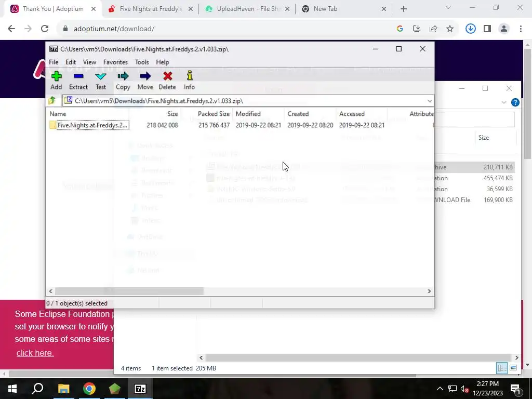Switch Explorer to large icons view
Viewport: 532px width, 399px height.
click(x=513, y=368)
